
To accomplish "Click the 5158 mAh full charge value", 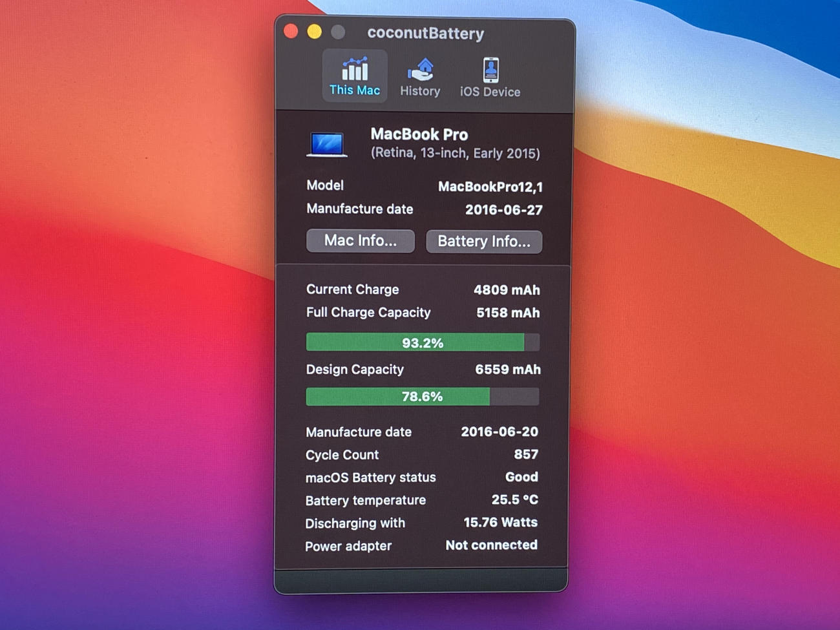I will tap(508, 313).
